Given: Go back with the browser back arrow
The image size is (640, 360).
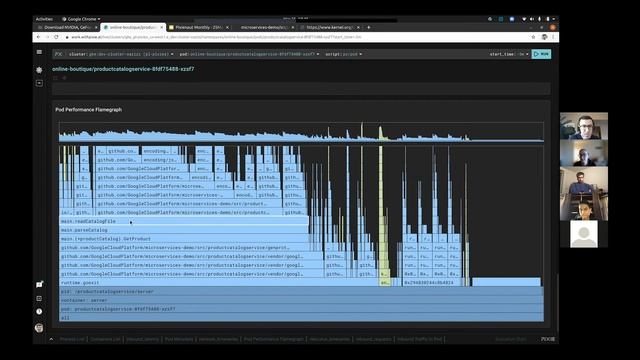Looking at the screenshot, I should pos(38,37).
